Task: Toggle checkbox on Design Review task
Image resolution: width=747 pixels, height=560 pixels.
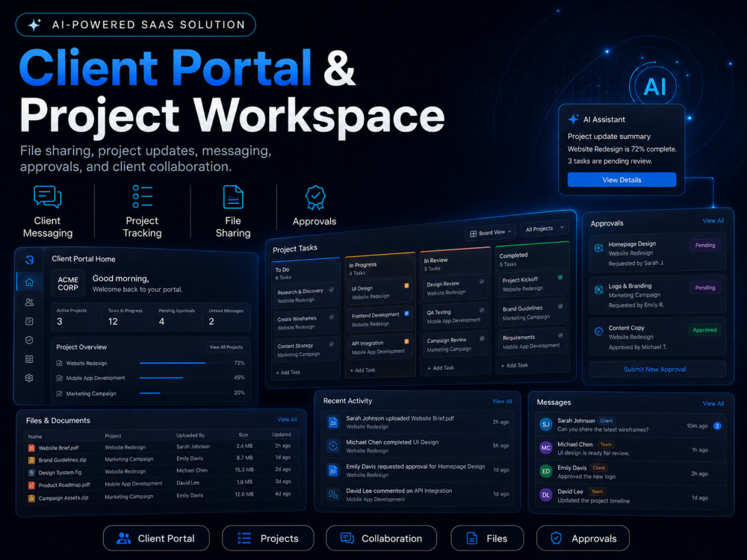Action: 482,281
